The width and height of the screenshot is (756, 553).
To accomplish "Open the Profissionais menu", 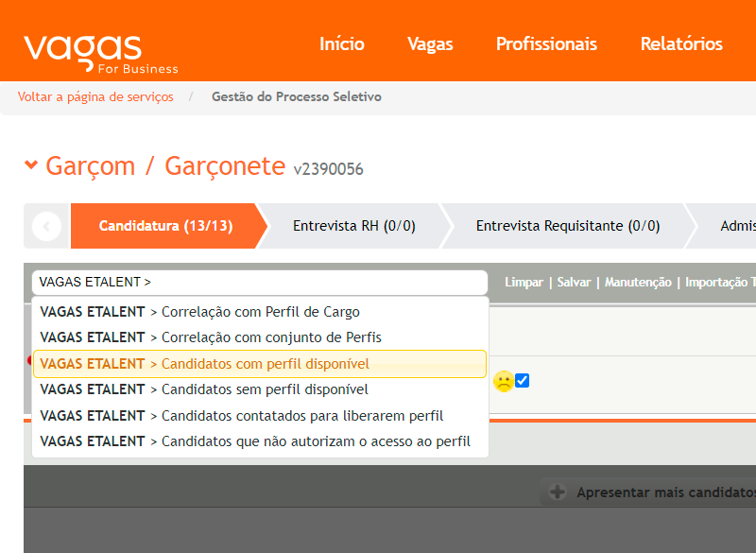I will pyautogui.click(x=546, y=43).
